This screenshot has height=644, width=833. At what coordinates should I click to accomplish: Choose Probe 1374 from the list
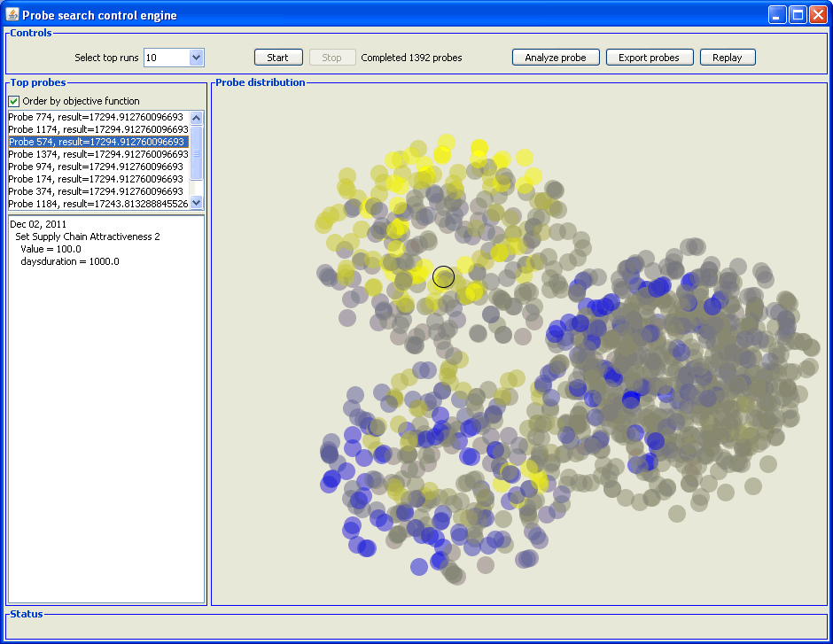pyautogui.click(x=96, y=154)
